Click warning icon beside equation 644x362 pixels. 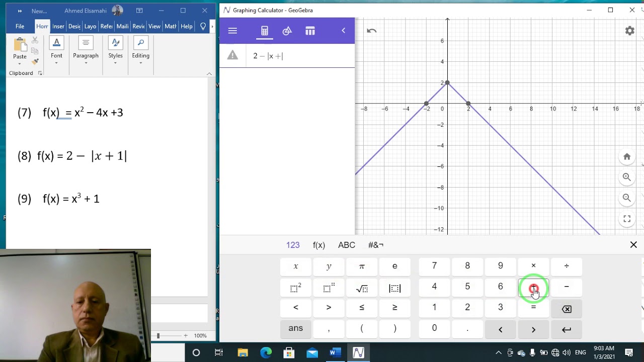[232, 55]
